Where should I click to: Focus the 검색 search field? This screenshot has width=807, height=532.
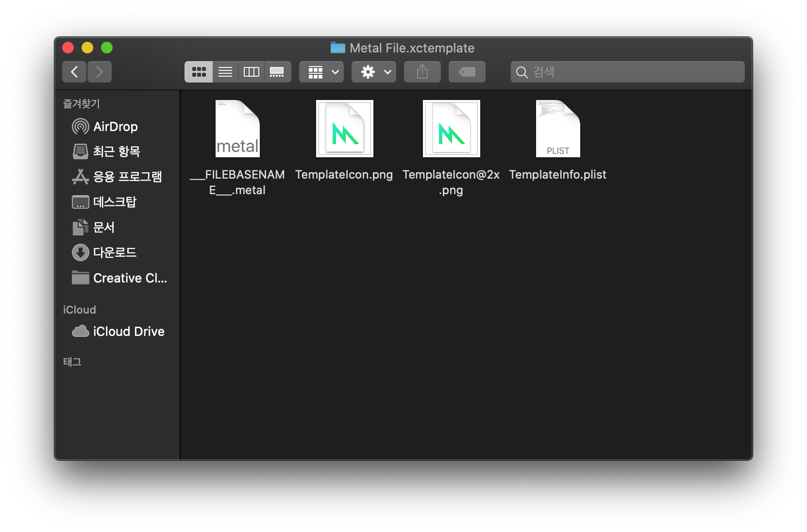tap(627, 72)
